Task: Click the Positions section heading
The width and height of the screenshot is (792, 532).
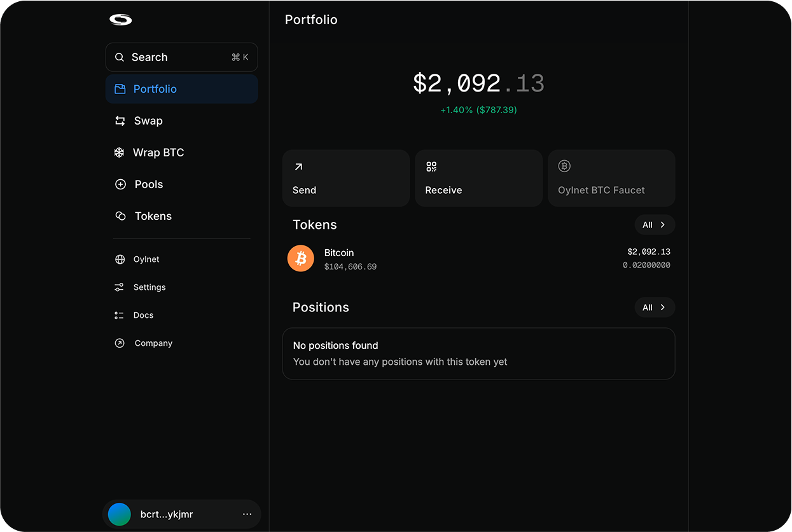Action: click(x=321, y=307)
